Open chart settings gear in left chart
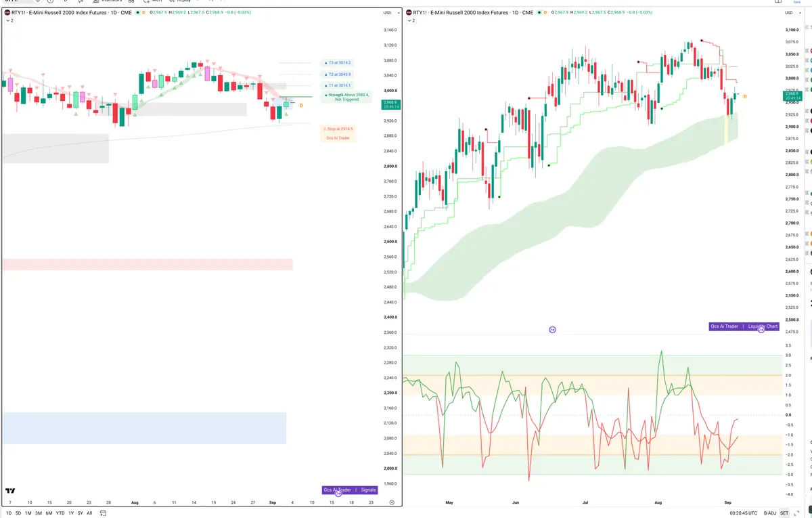 392,502
